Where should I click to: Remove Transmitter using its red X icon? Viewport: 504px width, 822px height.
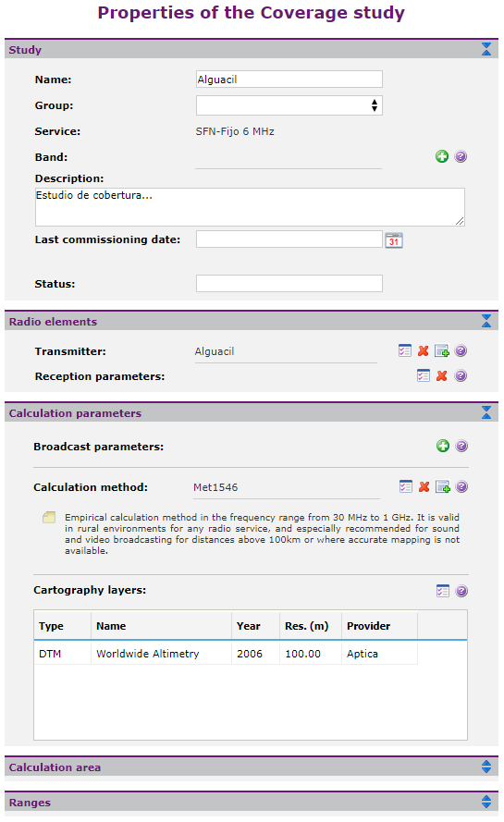(424, 350)
